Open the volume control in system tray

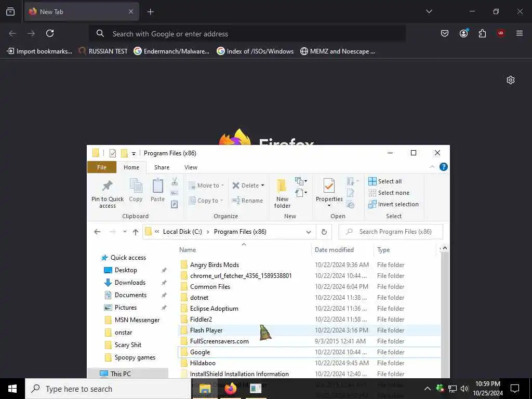click(464, 389)
